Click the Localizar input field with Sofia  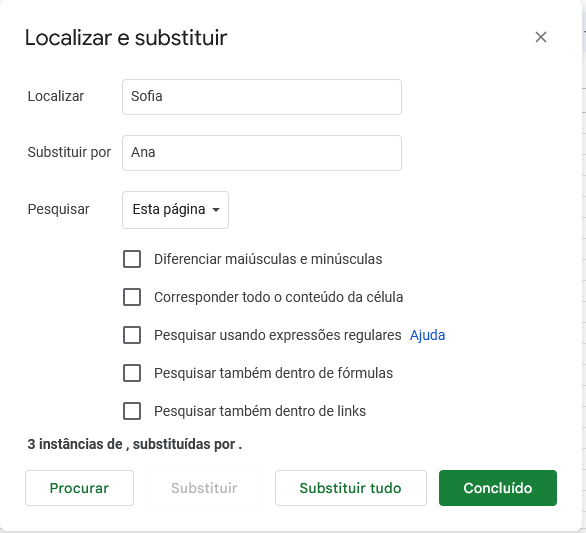point(262,97)
